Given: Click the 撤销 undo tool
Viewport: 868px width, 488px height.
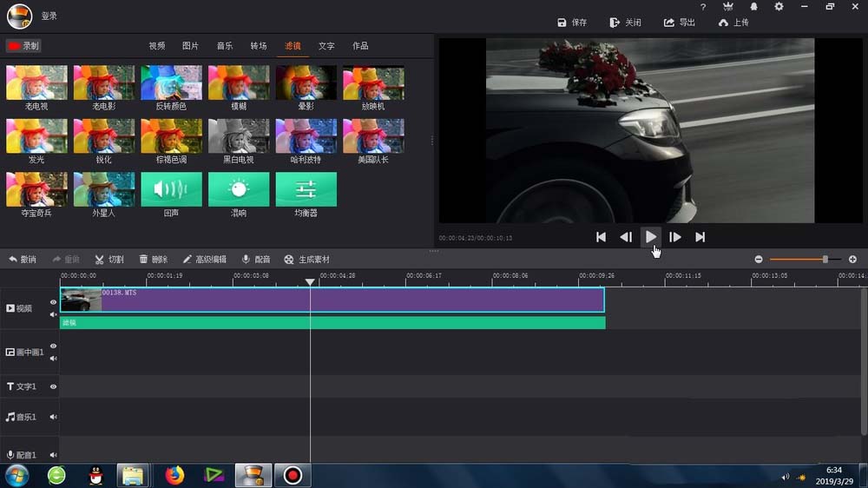Looking at the screenshot, I should [23, 260].
